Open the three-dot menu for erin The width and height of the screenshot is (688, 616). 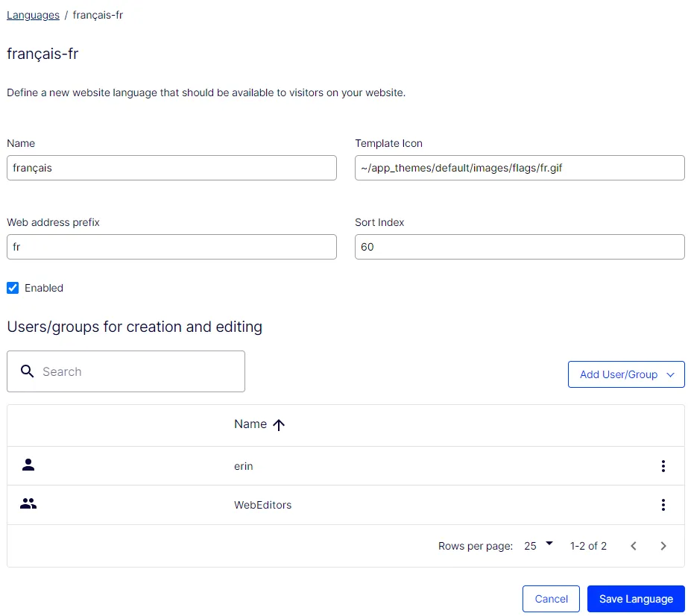(x=663, y=466)
